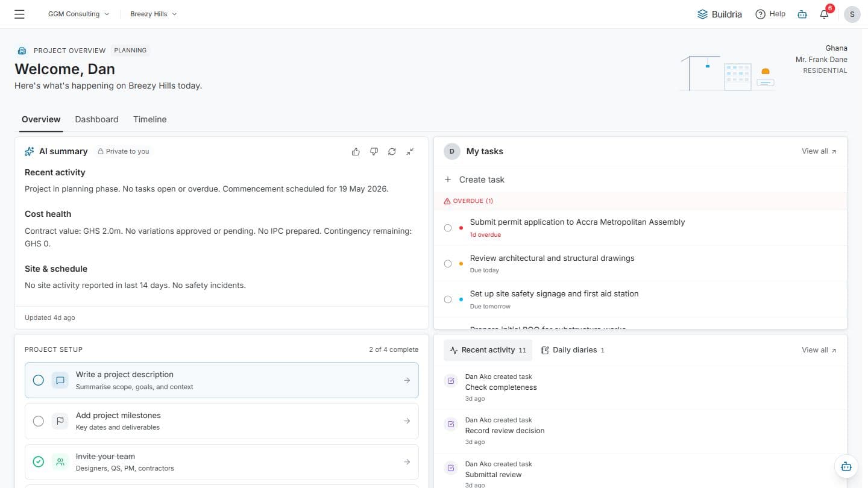Open View all in Recent activity panel
The height and width of the screenshot is (488, 868).
click(x=819, y=350)
